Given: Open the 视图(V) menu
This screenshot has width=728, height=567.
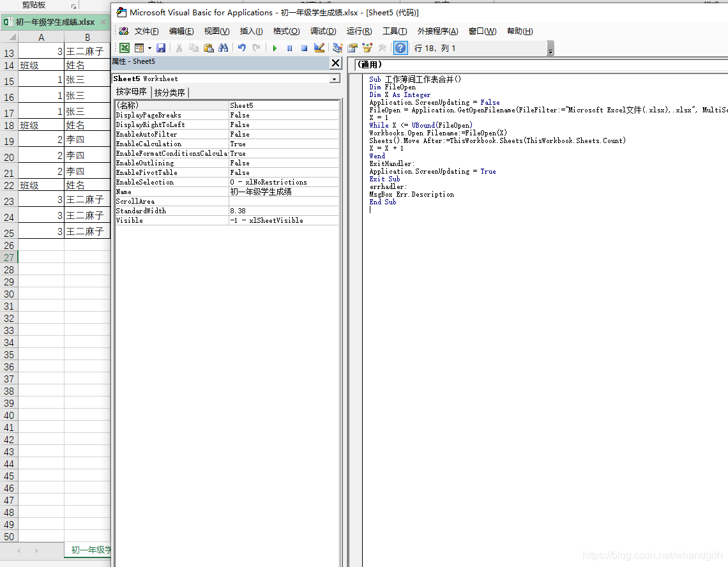Looking at the screenshot, I should pyautogui.click(x=217, y=31).
